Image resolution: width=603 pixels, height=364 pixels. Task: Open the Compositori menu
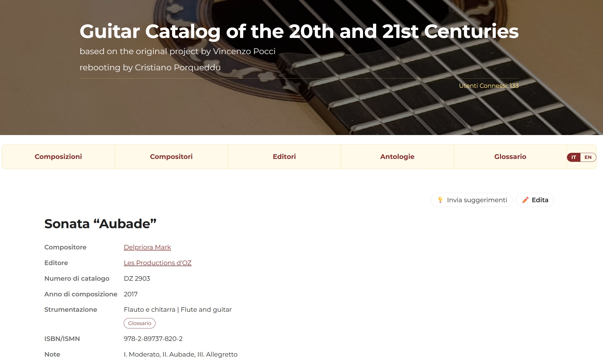(x=171, y=157)
